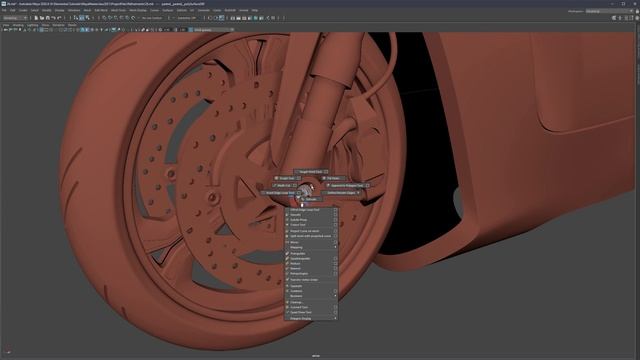
Task: Open Mirror options box
Action: [x=335, y=242]
